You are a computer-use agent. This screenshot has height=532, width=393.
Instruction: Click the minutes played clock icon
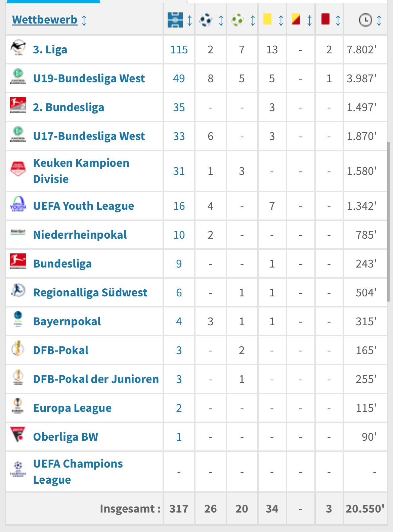(365, 20)
